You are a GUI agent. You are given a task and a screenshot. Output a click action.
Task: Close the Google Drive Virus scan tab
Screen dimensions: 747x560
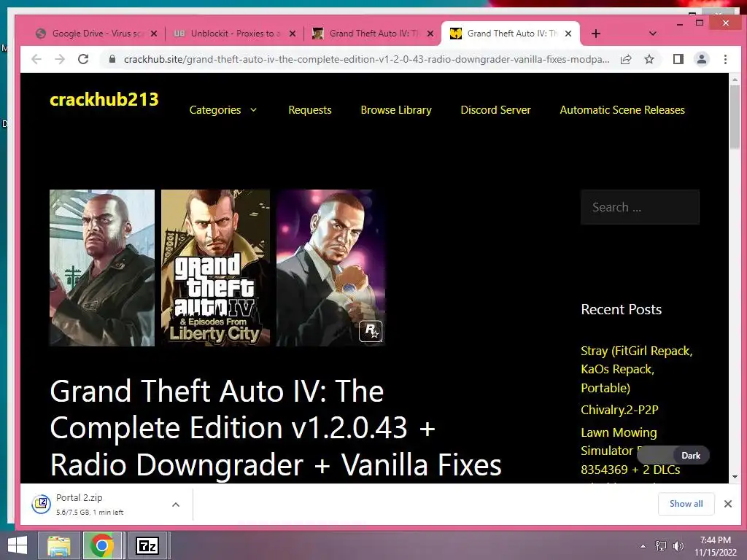point(153,34)
